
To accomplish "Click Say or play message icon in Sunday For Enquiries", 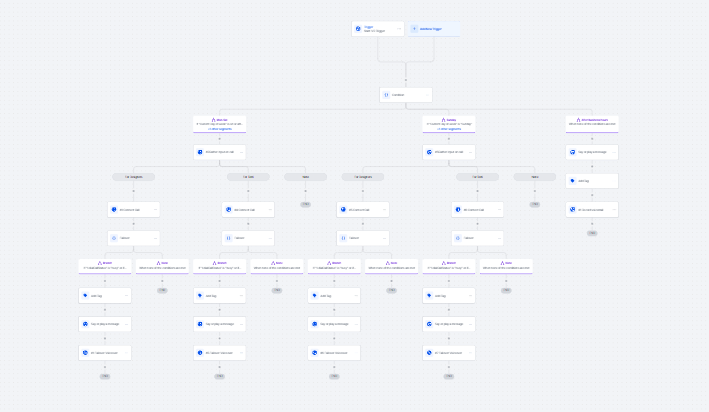I will pos(315,324).
